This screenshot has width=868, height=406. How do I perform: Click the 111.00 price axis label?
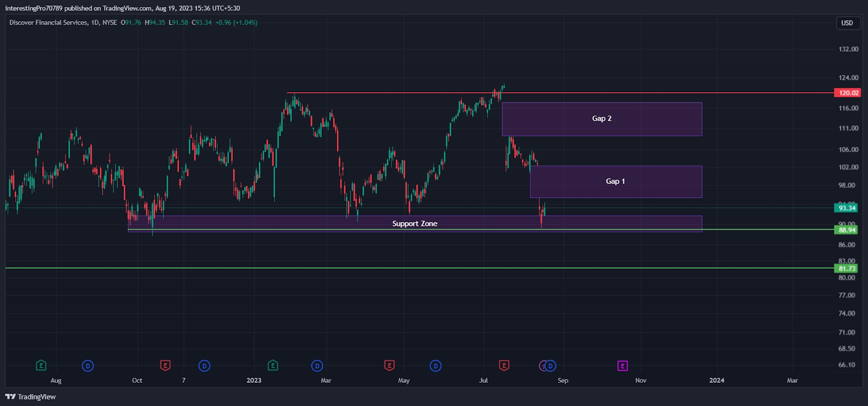(x=848, y=128)
